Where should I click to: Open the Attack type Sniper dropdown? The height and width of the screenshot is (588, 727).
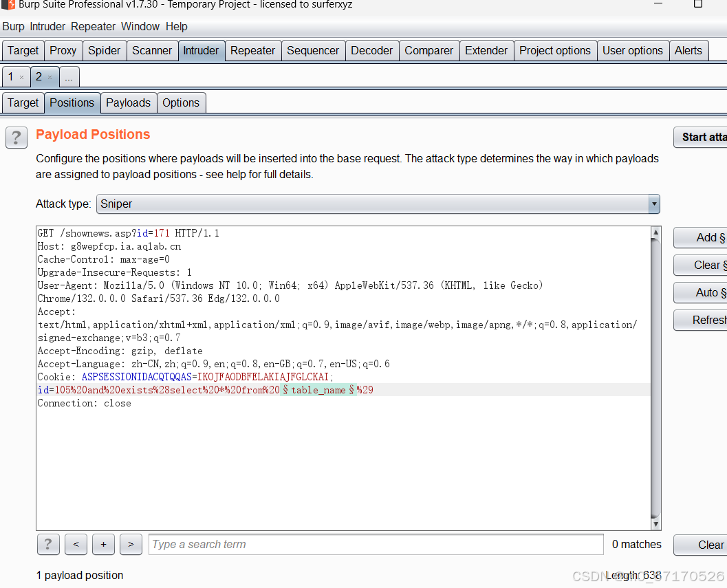point(378,204)
